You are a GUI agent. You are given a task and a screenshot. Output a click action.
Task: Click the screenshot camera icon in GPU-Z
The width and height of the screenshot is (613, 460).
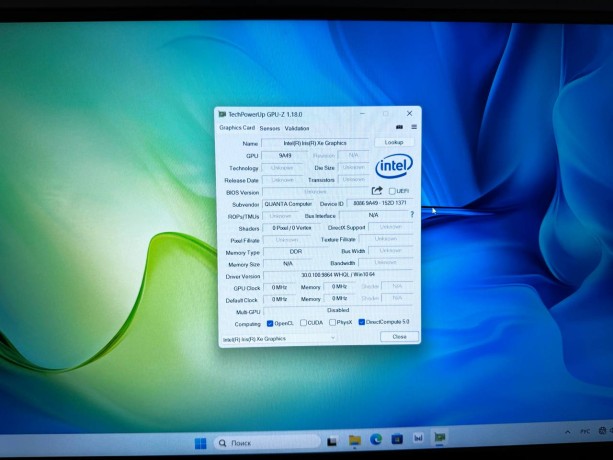(x=399, y=128)
